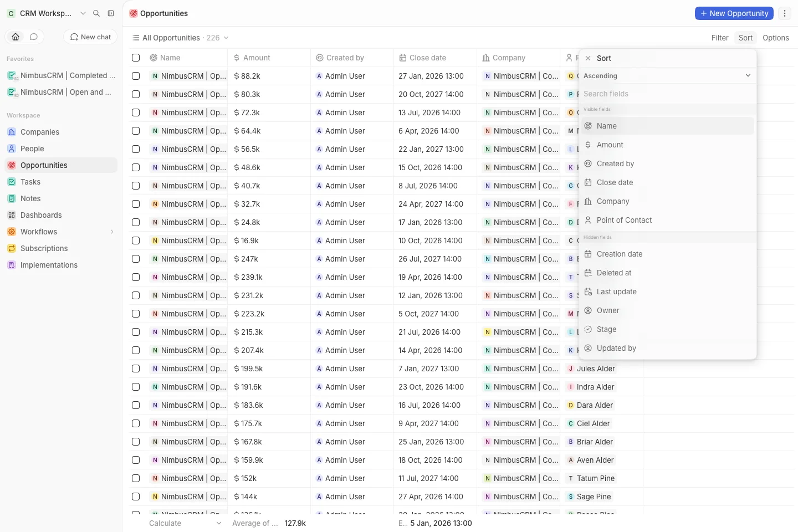This screenshot has height=532, width=798.
Task: Click the Workflows sidebar icon
Action: (x=12, y=232)
